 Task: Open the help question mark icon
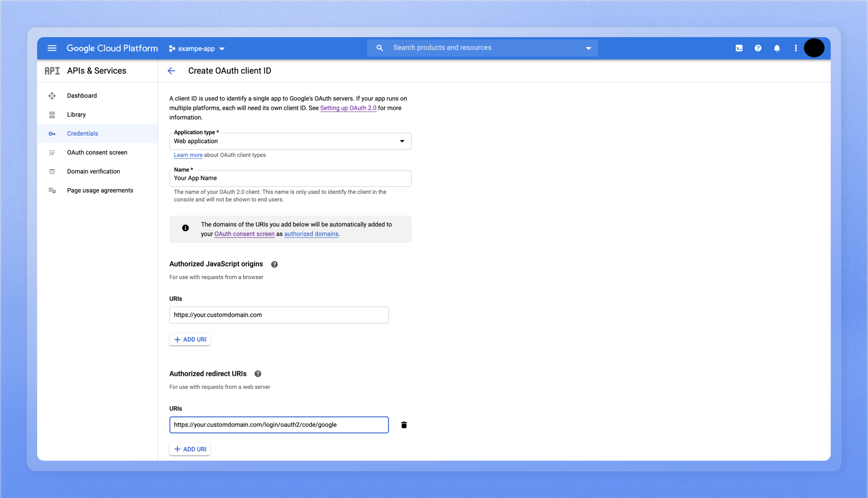758,48
